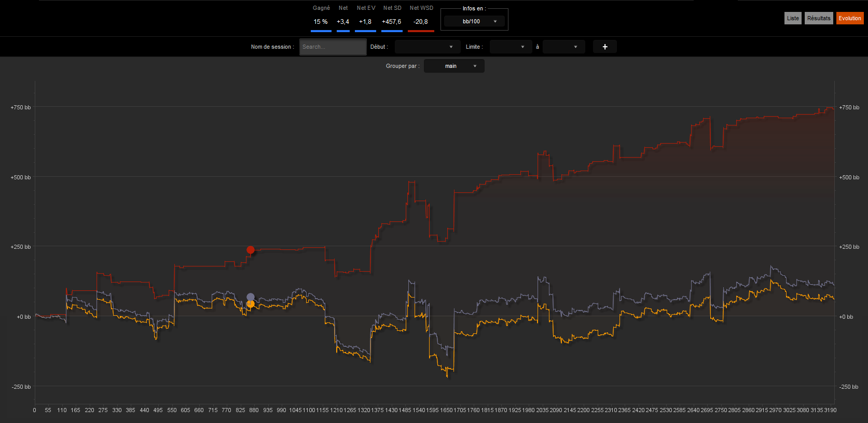Image resolution: width=868 pixels, height=423 pixels.
Task: Toggle the Net WSD -20,8 curve
Action: (421, 18)
